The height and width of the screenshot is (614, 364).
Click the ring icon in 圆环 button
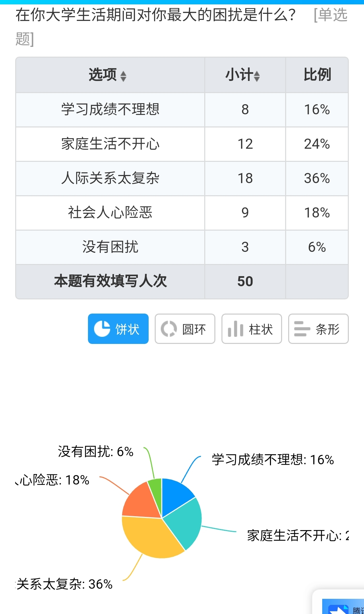coord(169,329)
